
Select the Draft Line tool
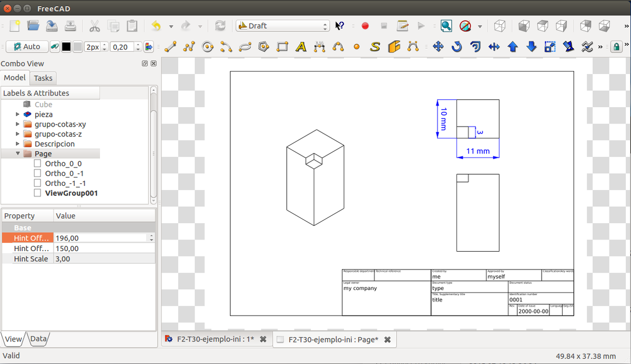pyautogui.click(x=170, y=47)
